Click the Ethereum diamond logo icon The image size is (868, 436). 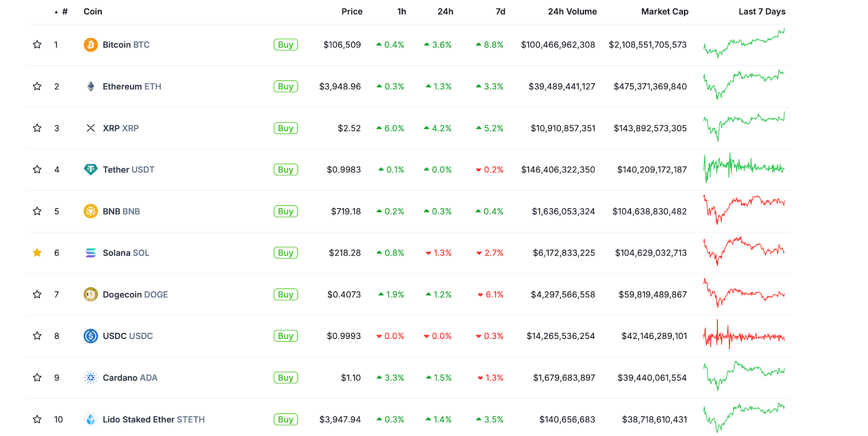click(x=91, y=86)
